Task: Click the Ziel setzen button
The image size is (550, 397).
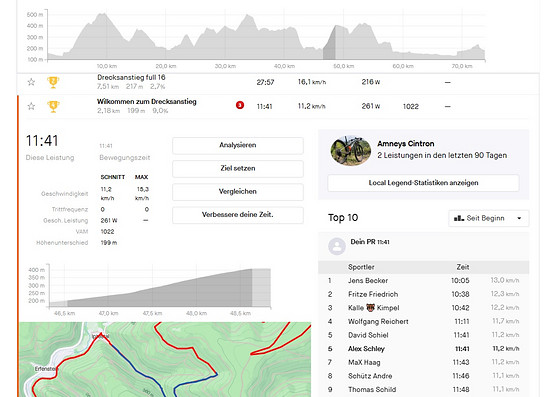Action: click(238, 168)
